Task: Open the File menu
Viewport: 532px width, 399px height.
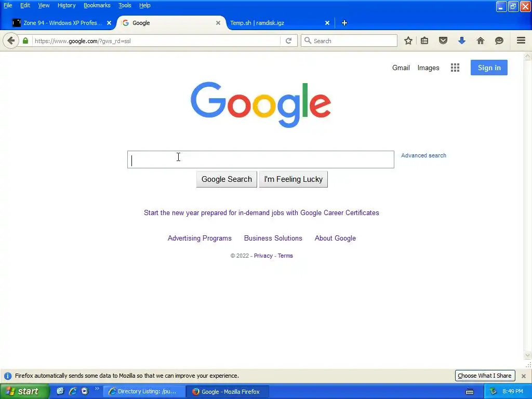Action: (x=8, y=5)
